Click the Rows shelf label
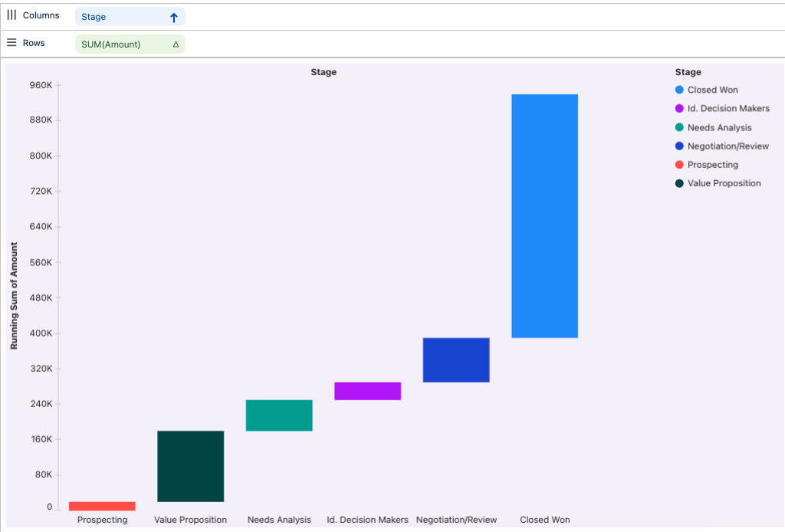 (x=34, y=42)
